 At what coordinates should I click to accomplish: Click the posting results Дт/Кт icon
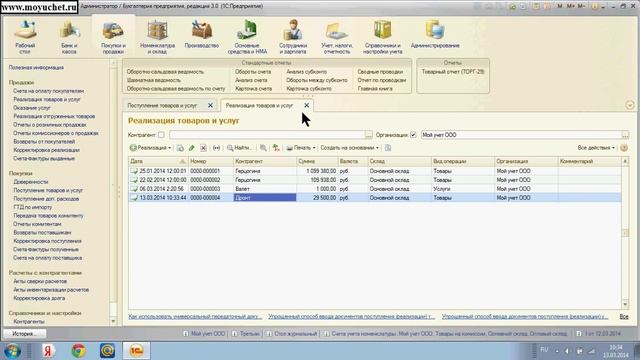[276, 148]
